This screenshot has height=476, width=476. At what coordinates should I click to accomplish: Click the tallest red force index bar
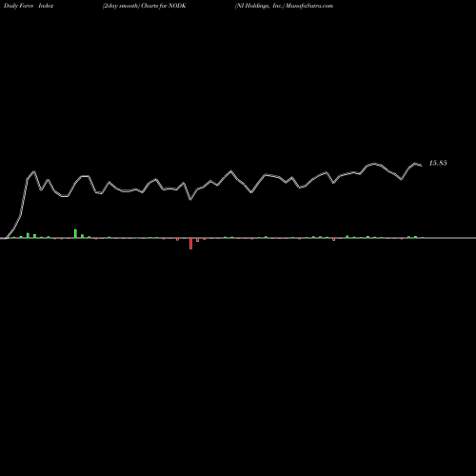[190, 244]
